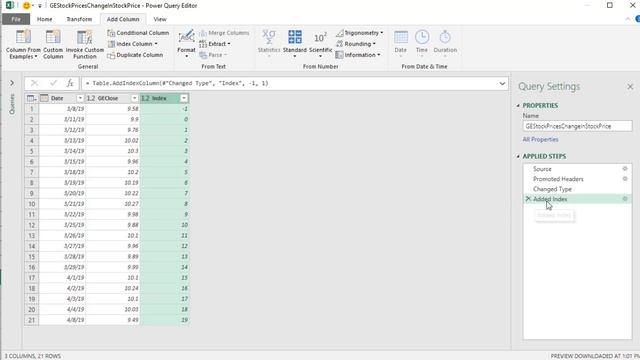Viewport: 640px width, 360px height.
Task: Expand the Rounding dropdown
Action: 356,44
